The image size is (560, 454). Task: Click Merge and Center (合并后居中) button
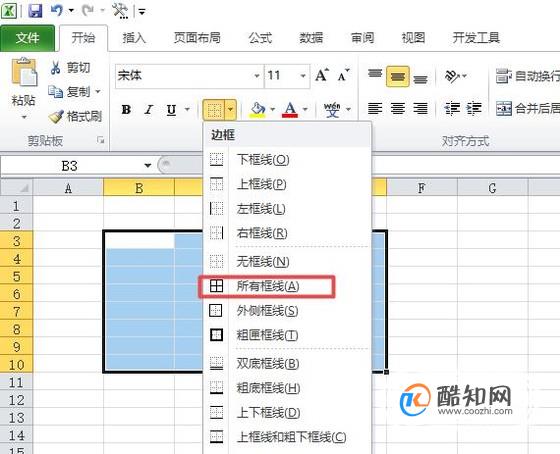(528, 108)
